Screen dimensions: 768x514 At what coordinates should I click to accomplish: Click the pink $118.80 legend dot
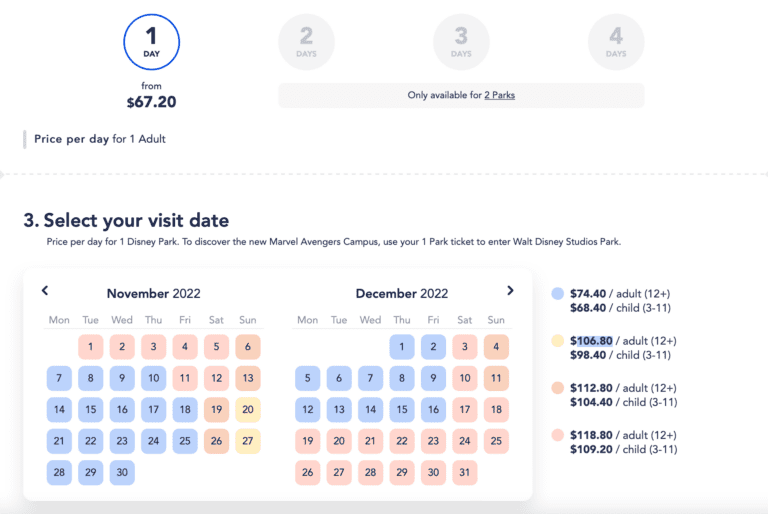click(556, 435)
